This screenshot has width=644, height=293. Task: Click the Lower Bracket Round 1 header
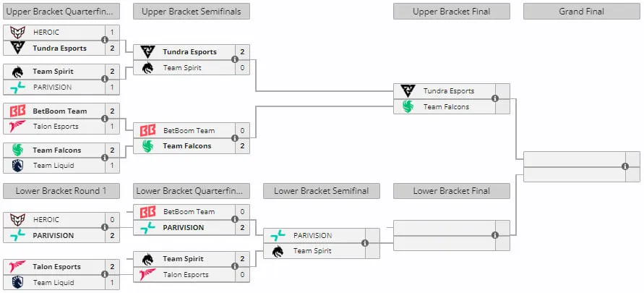(61, 191)
